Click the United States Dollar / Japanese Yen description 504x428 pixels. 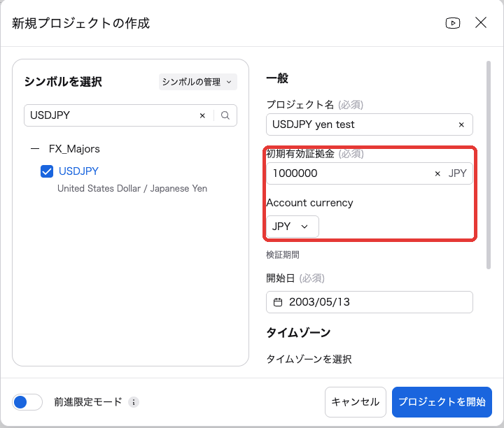click(132, 189)
